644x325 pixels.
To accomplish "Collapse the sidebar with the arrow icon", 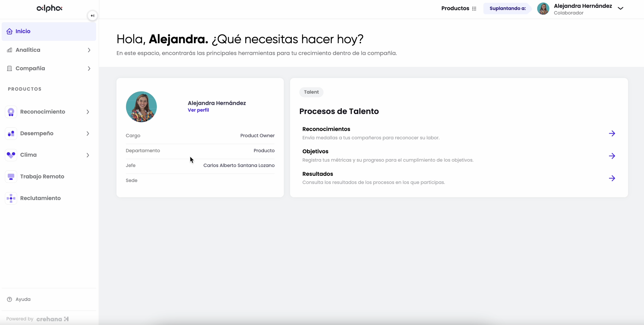I will (92, 16).
